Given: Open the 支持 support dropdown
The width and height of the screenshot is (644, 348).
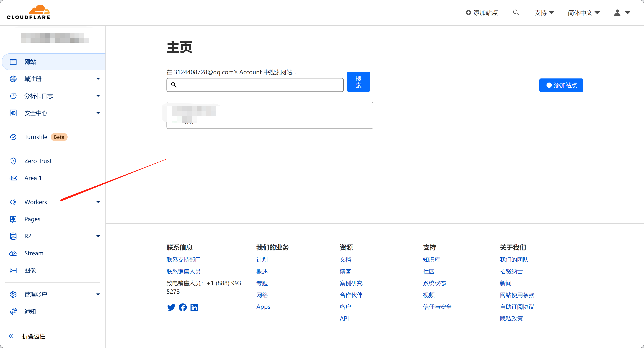Looking at the screenshot, I should 544,12.
